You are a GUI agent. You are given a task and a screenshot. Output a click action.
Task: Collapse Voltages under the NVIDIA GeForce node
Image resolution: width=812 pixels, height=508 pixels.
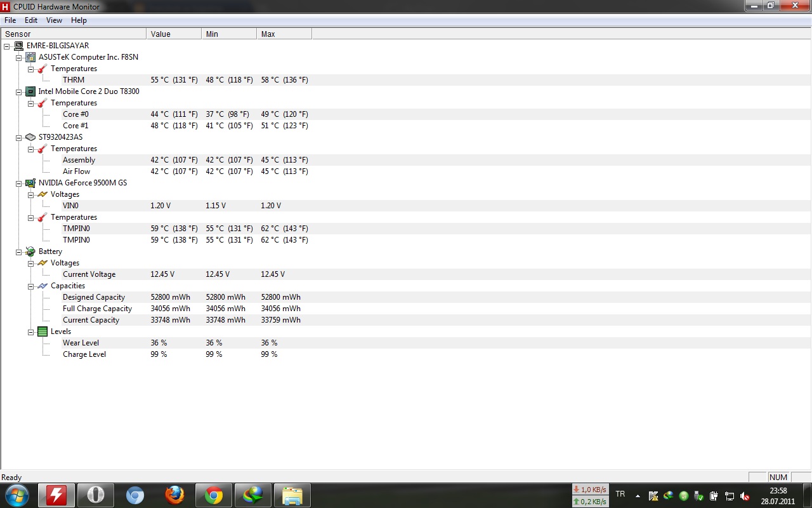pos(31,194)
